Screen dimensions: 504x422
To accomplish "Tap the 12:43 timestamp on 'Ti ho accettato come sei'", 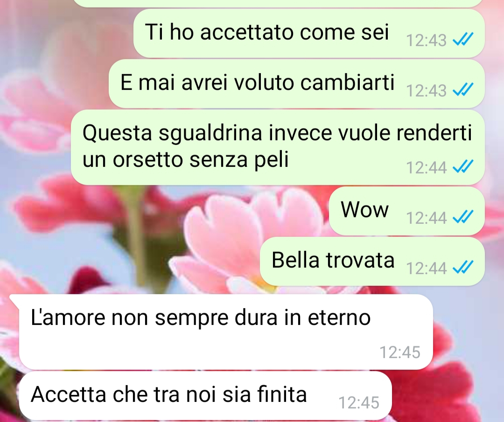I will 426,41.
